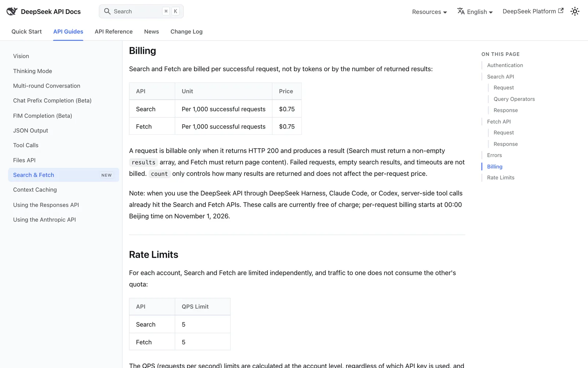Jump to Authentication section
Viewport: 588px width, 368px height.
505,65
